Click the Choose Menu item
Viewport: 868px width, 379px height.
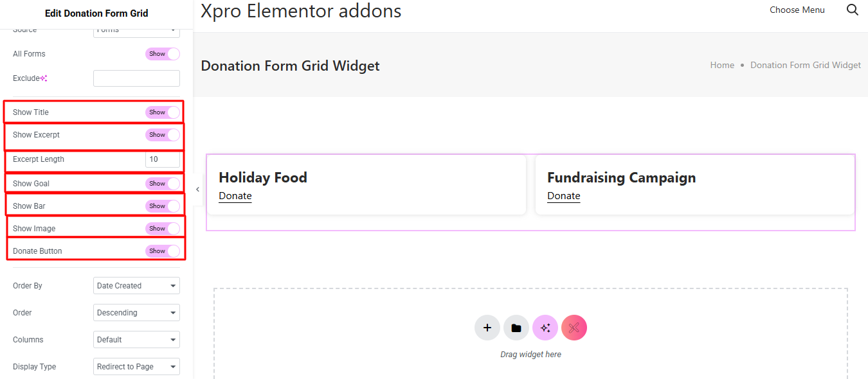coord(797,10)
